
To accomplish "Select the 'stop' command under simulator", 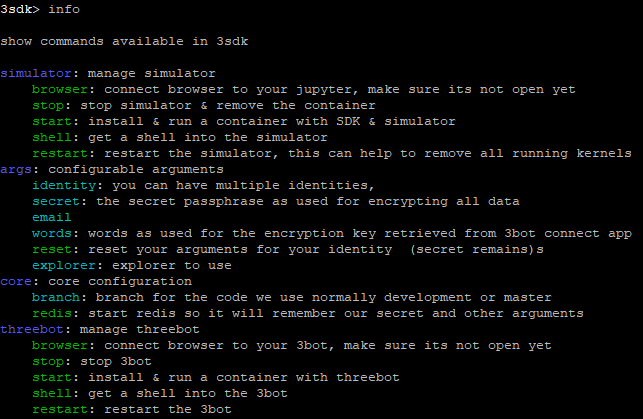I will click(x=48, y=106).
